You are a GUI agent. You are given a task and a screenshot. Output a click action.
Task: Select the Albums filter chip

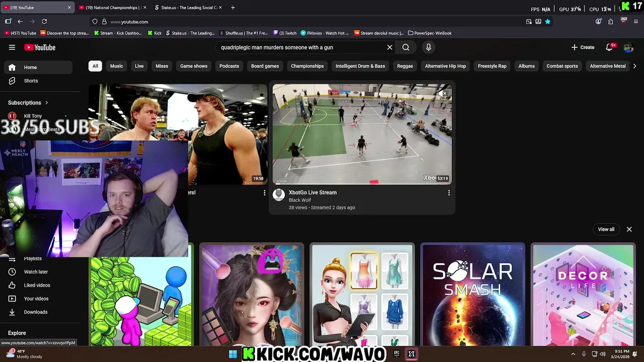pyautogui.click(x=527, y=66)
